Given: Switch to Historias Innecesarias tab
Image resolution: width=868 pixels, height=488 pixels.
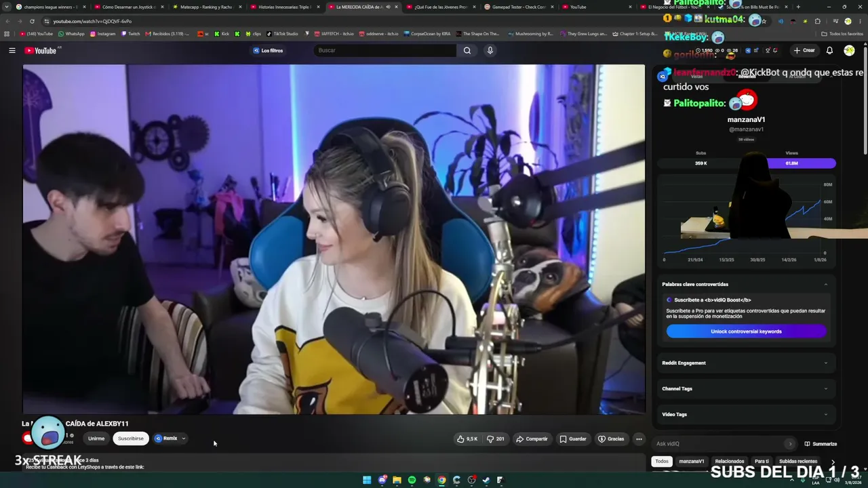Looking at the screenshot, I should tap(284, 7).
